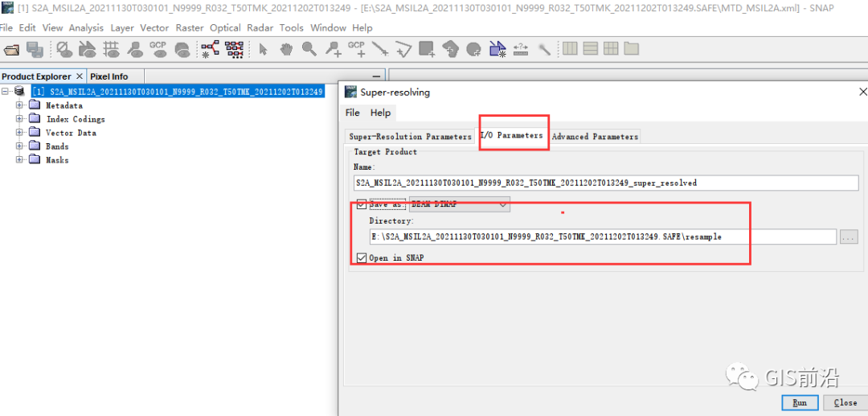868x416 pixels.
Task: Open the Analysis menu
Action: [86, 27]
